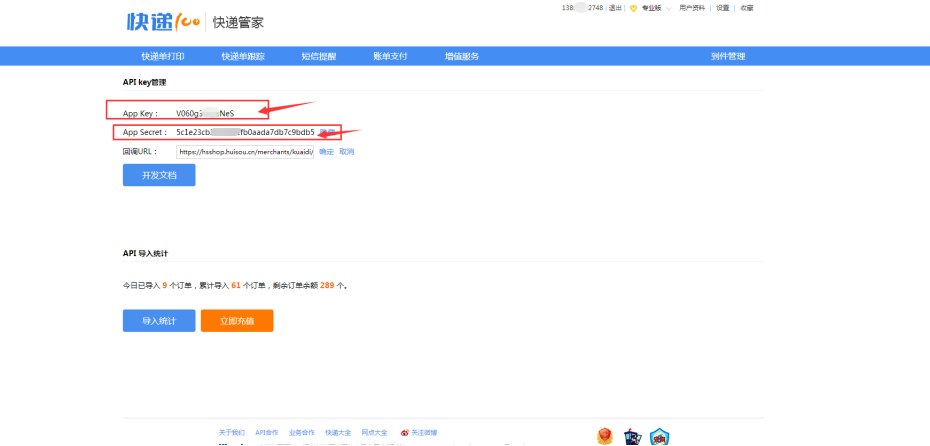
Task: Click inside the 回调URL input field
Action: coord(245,152)
